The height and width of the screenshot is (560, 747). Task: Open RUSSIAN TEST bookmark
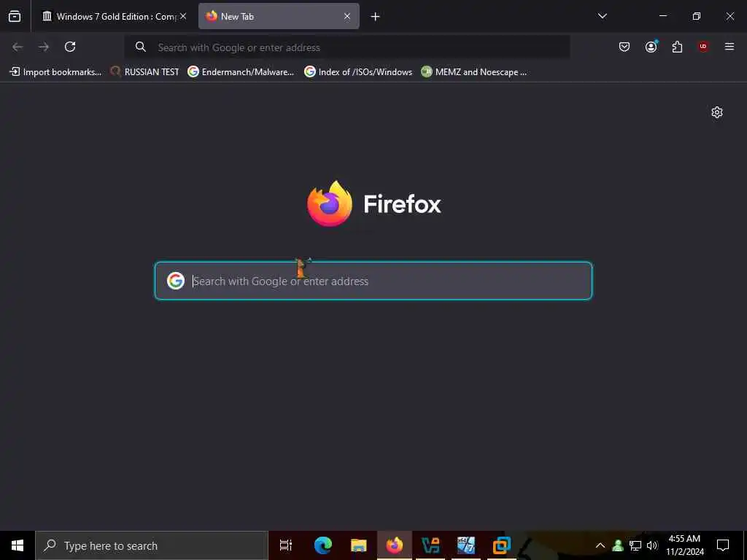click(145, 72)
